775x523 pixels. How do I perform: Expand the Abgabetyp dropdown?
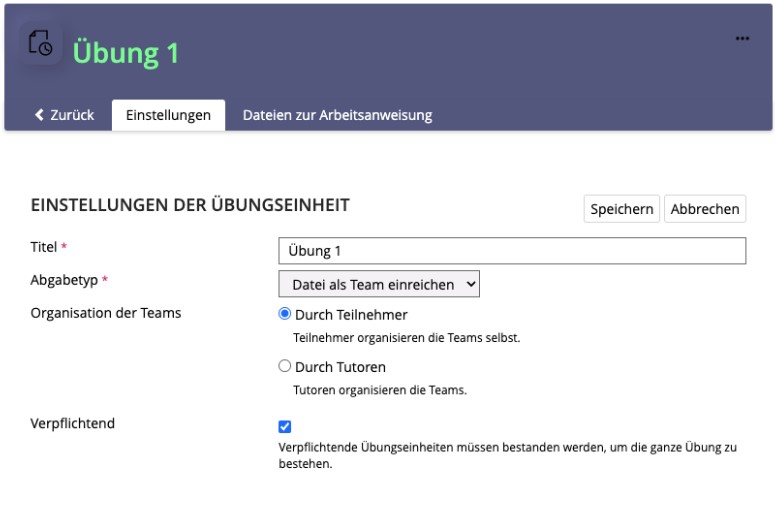(379, 285)
